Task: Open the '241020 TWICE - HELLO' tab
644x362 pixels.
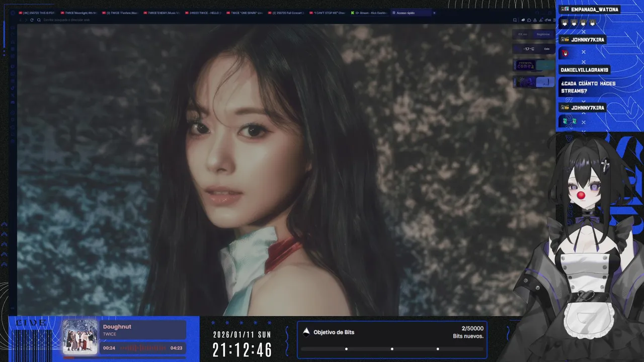Action: tap(203, 13)
